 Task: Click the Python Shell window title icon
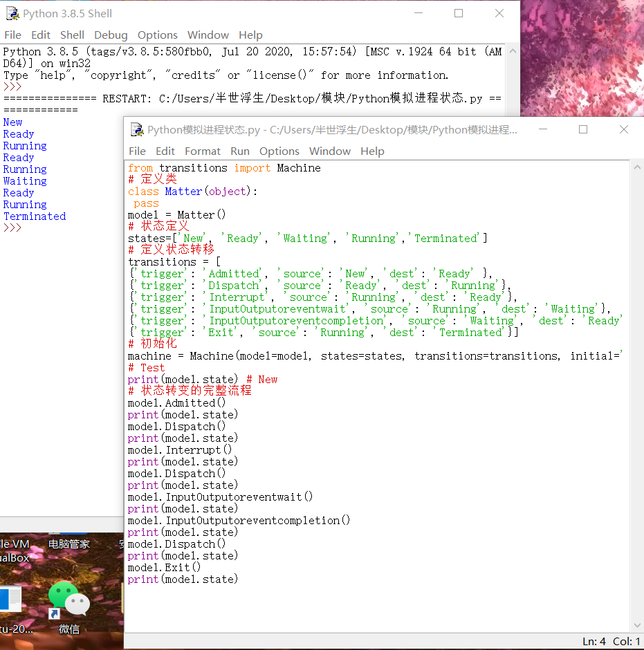[x=12, y=13]
